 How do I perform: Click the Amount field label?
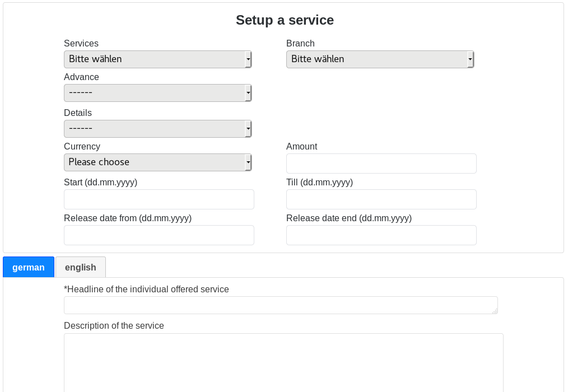pos(301,147)
